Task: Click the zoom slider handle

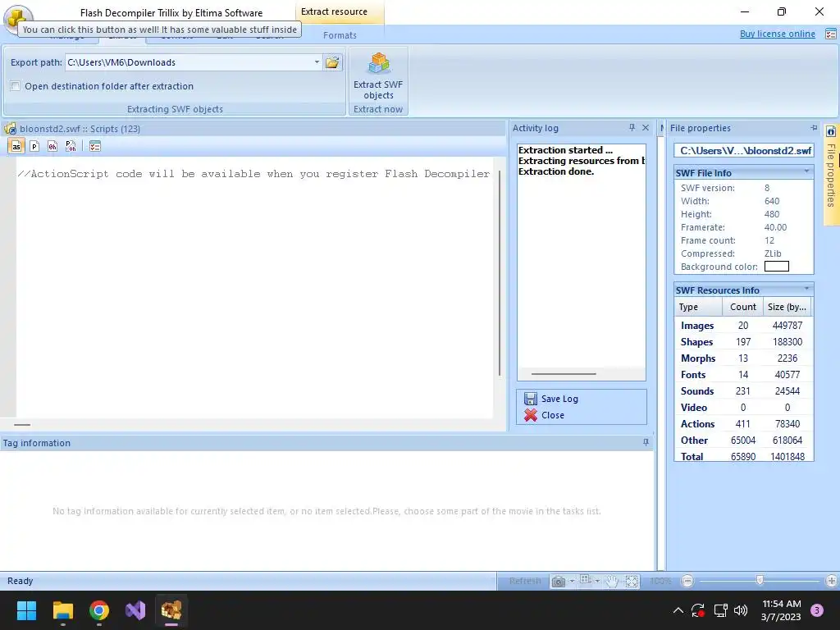Action: point(760,581)
